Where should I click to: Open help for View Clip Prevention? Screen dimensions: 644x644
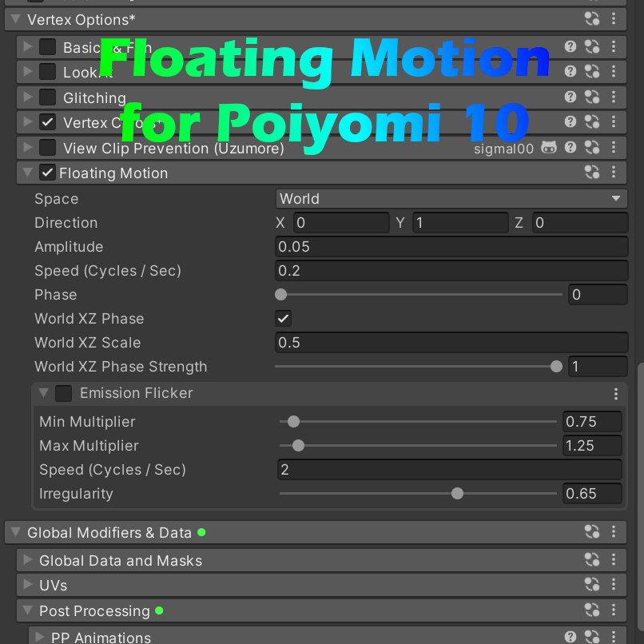pos(570,147)
